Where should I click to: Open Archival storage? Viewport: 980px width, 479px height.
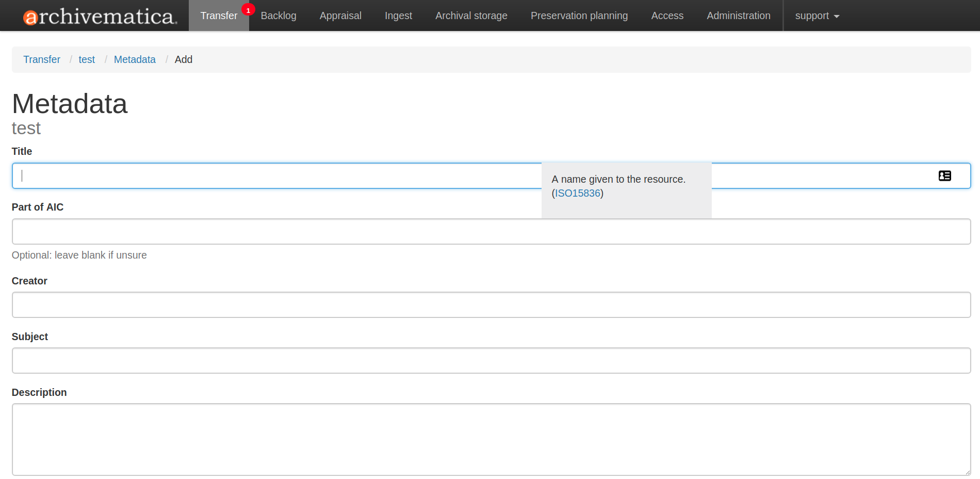point(471,15)
